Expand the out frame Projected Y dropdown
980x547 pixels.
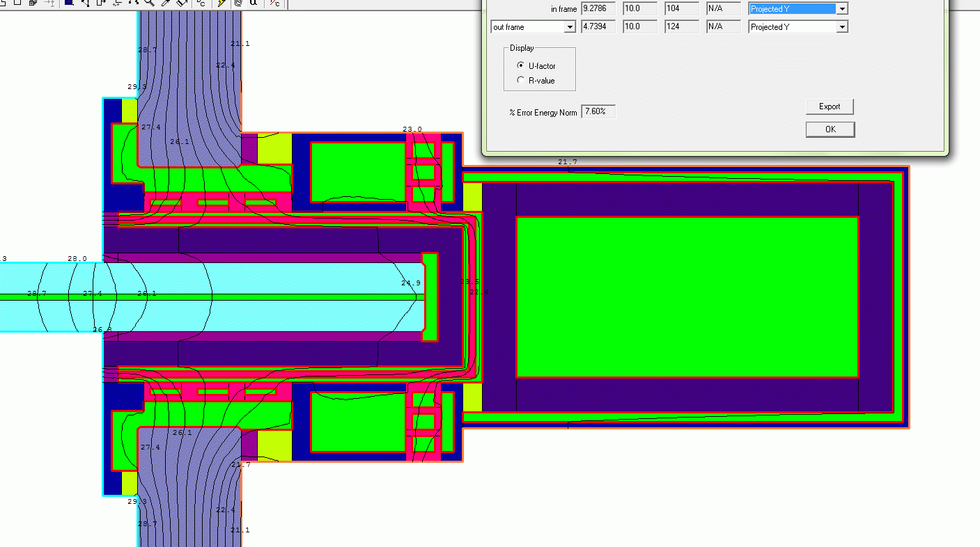pyautogui.click(x=842, y=27)
